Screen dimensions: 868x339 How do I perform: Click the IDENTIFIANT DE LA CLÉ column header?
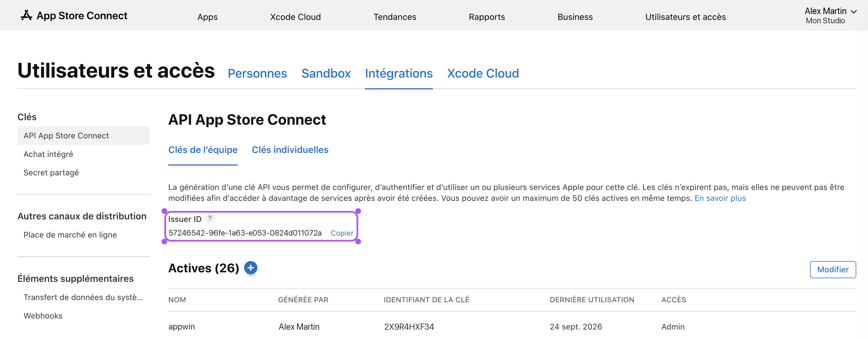pos(427,300)
